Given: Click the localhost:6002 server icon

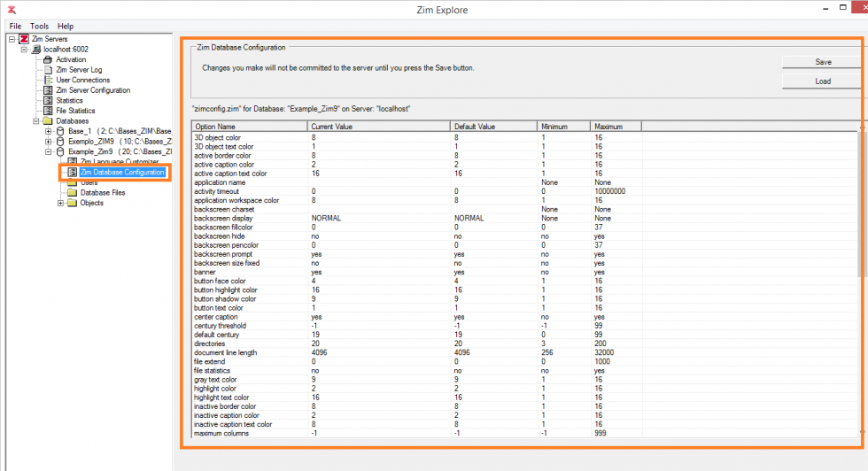Looking at the screenshot, I should pyautogui.click(x=36, y=50).
